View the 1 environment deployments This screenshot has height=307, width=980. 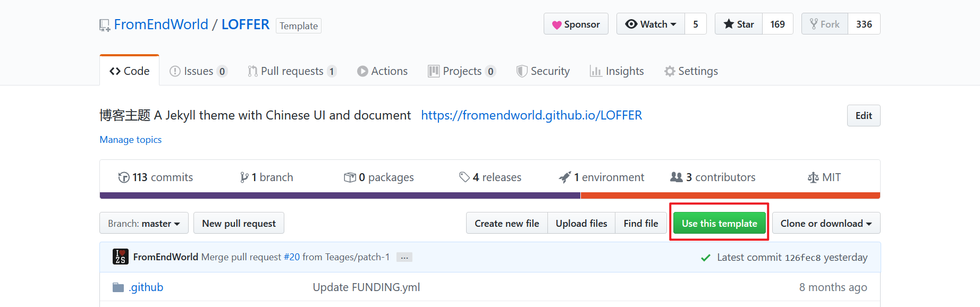602,177
